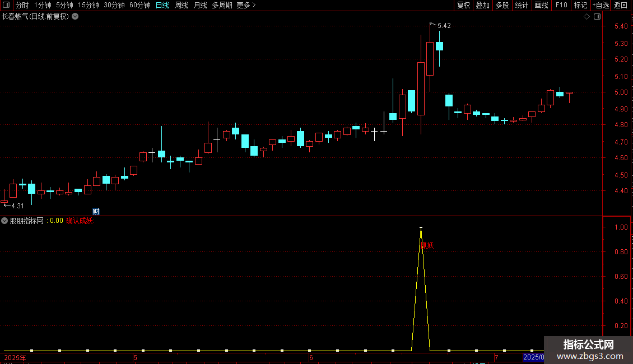Add stock with +自选 button
The image size is (633, 364).
point(601,5)
